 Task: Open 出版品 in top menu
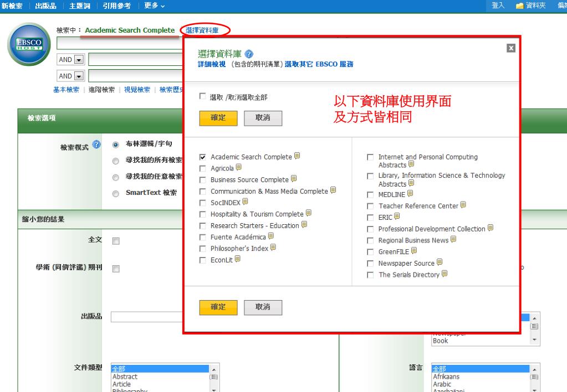pyautogui.click(x=46, y=6)
